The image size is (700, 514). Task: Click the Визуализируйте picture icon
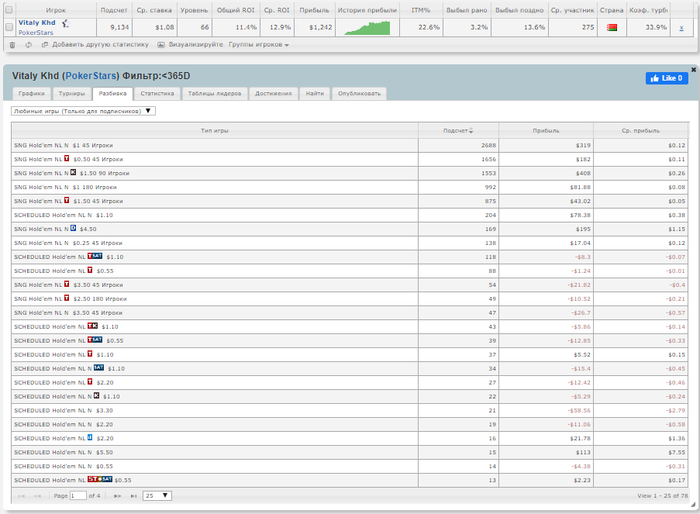(x=161, y=45)
